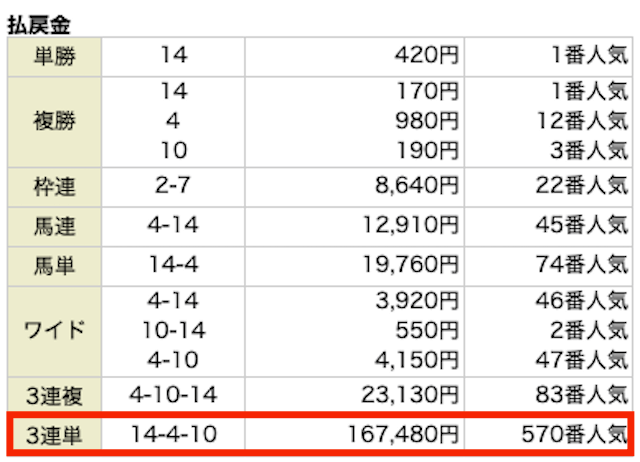Select the 83番人気 popularity text
This screenshot has height=462, width=640.
click(x=582, y=395)
